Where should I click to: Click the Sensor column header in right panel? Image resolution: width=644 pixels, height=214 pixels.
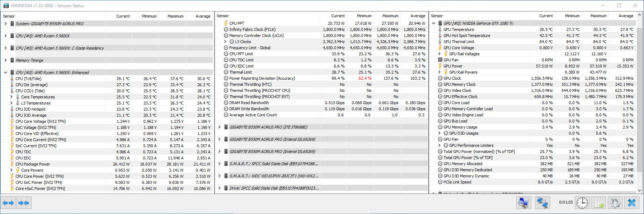click(478, 16)
